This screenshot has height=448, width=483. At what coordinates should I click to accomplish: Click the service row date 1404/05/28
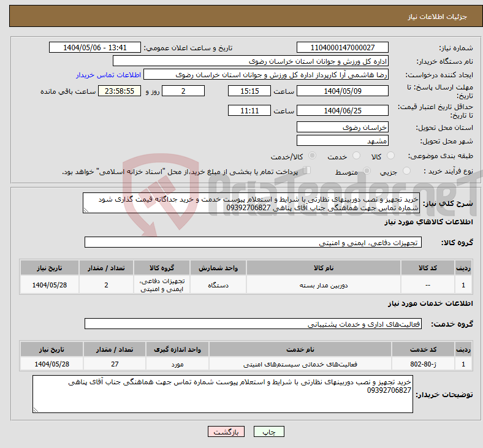pyautogui.click(x=51, y=364)
